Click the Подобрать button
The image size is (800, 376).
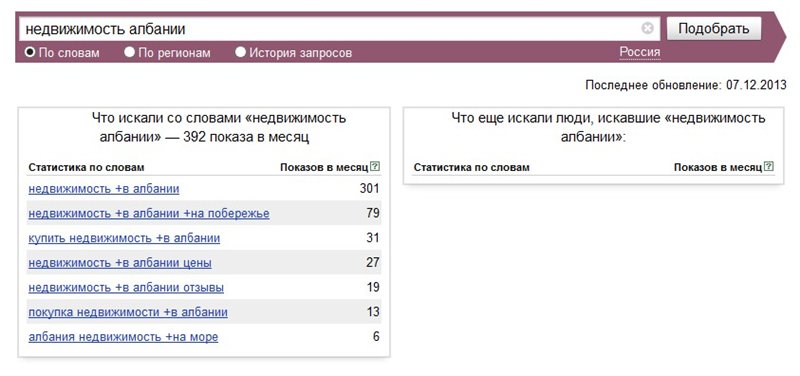click(x=714, y=29)
